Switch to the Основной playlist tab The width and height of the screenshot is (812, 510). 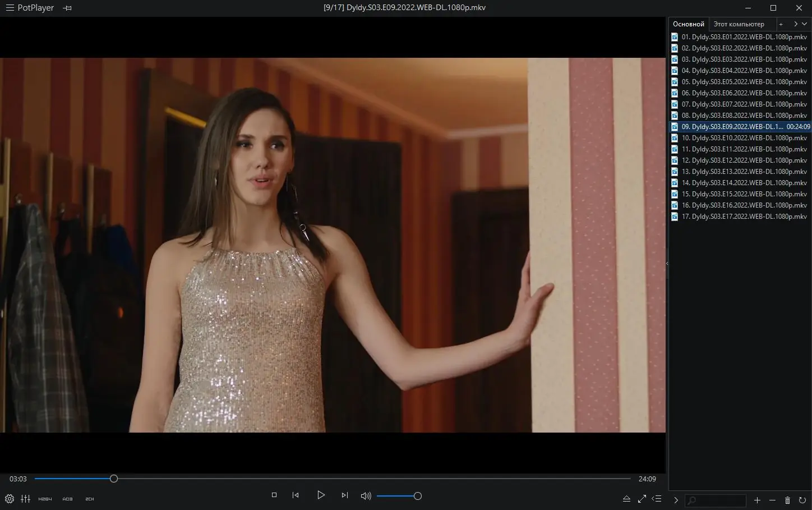[x=689, y=24]
